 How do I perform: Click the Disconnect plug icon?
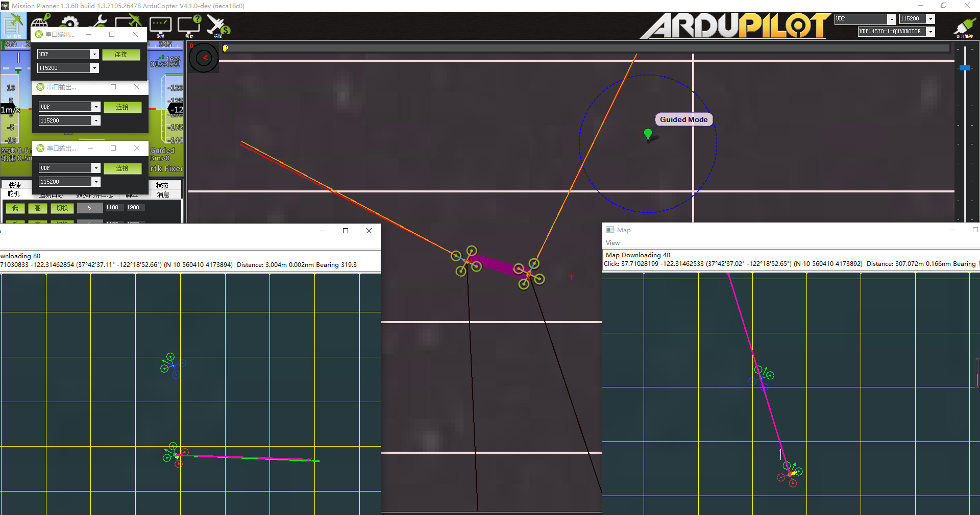964,27
